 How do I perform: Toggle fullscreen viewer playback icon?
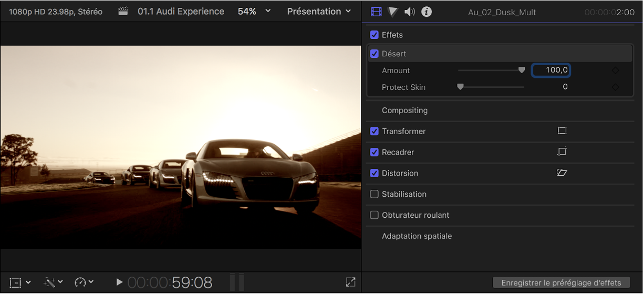350,282
